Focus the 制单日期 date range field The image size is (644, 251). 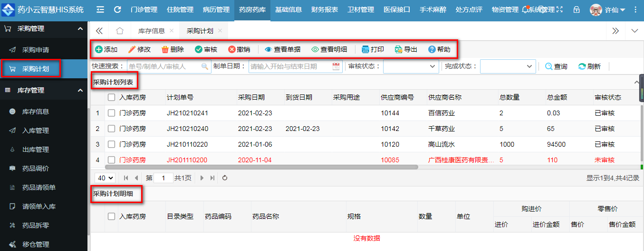coord(296,66)
